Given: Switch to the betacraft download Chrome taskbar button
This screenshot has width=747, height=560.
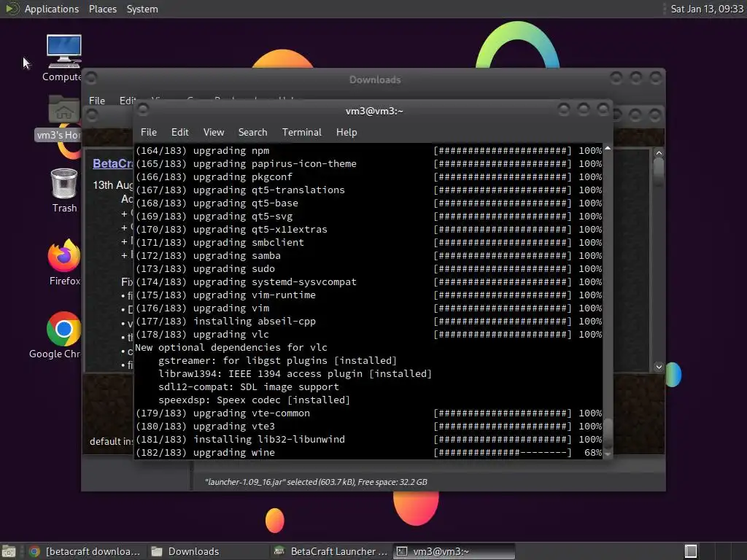Looking at the screenshot, I should 86,551.
